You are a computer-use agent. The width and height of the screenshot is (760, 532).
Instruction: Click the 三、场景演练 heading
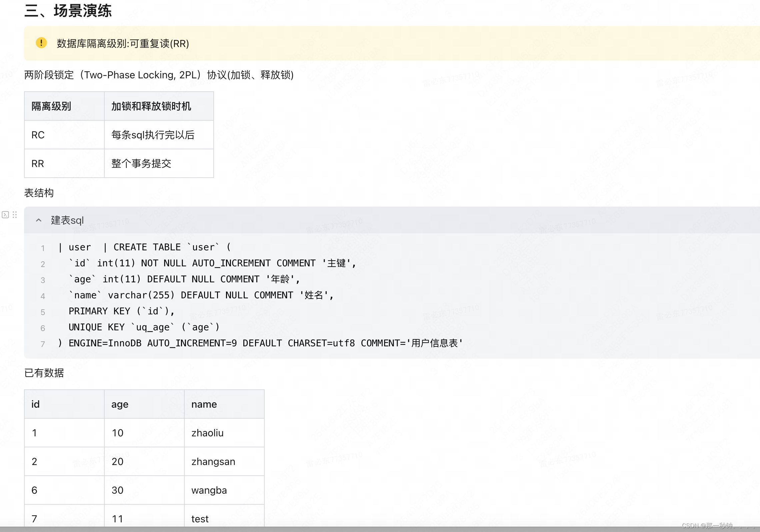pyautogui.click(x=68, y=11)
